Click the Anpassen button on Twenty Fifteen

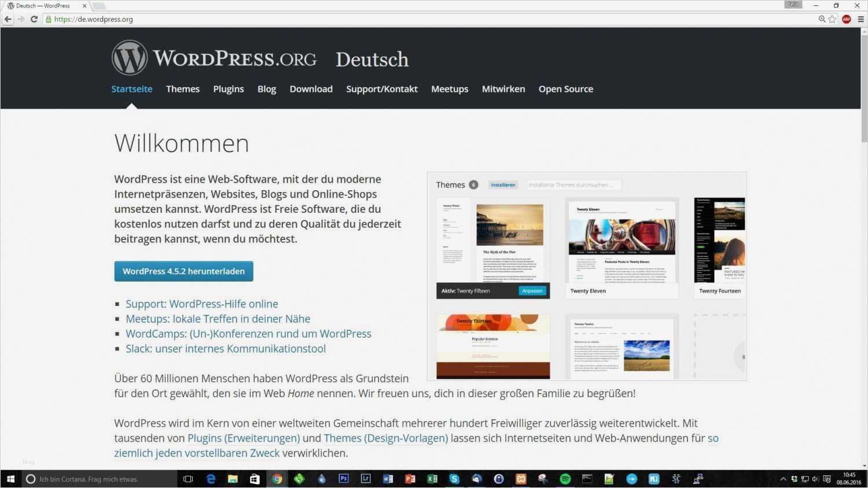(532, 291)
